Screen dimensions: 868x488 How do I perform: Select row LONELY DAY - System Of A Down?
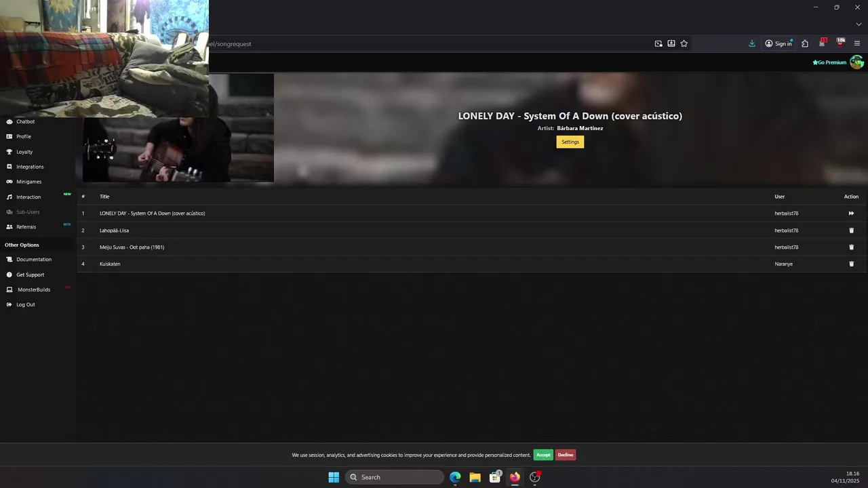[153, 213]
